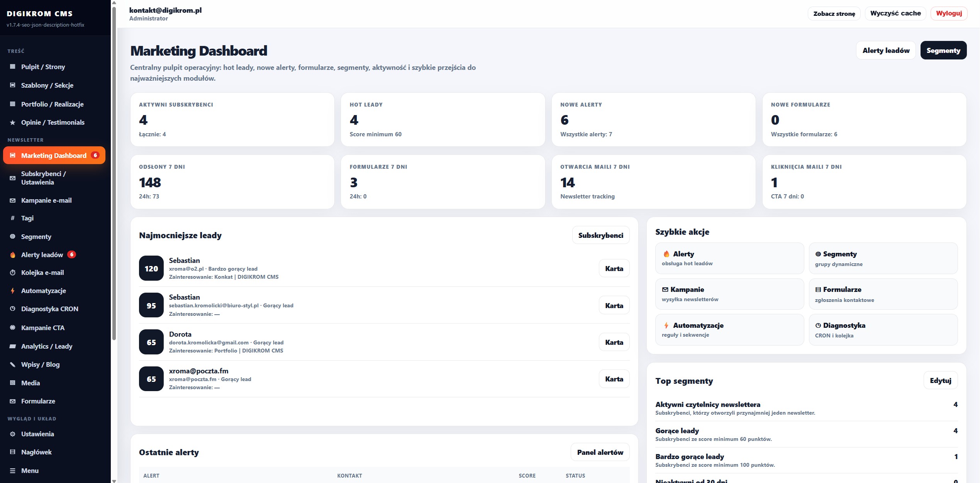The height and width of the screenshot is (483, 980).
Task: Select Formularze in the sidebar
Action: coord(54,401)
